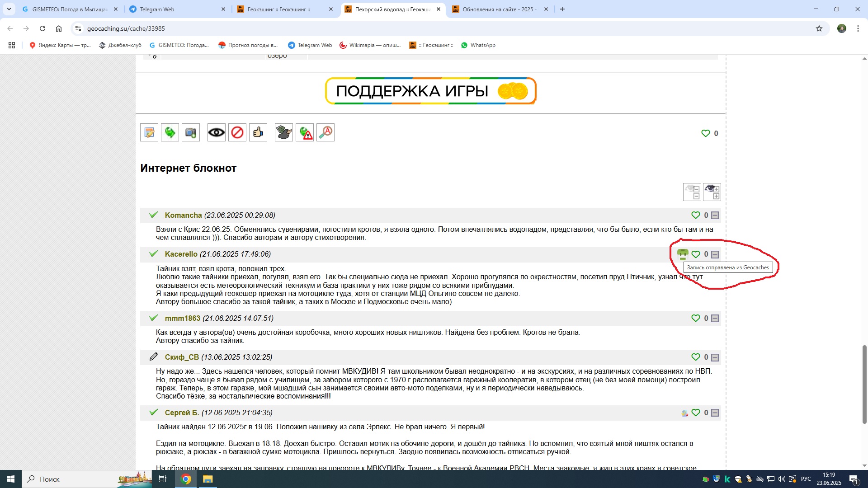Open the Обновления на сайте tab

tap(497, 9)
